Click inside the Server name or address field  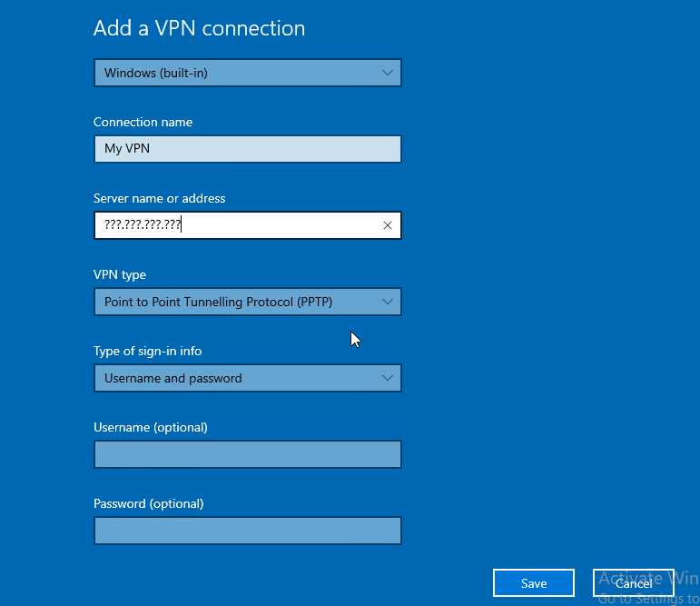tap(272, 225)
